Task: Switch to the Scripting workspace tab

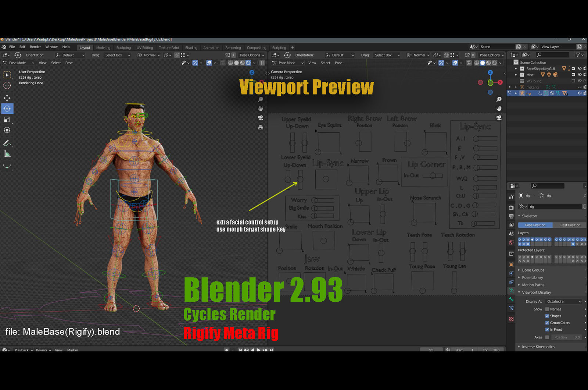Action: point(279,48)
